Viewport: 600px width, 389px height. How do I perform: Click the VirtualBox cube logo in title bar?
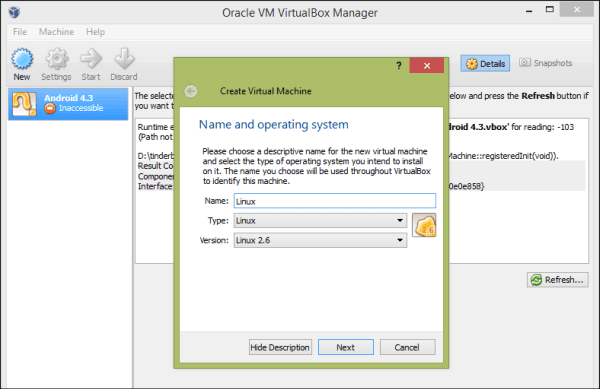[x=14, y=12]
